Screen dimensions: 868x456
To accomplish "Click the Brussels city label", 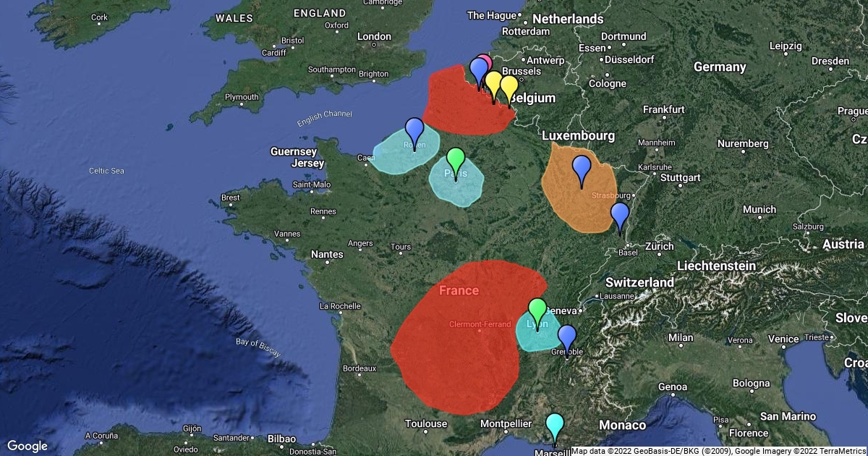I will tap(521, 71).
